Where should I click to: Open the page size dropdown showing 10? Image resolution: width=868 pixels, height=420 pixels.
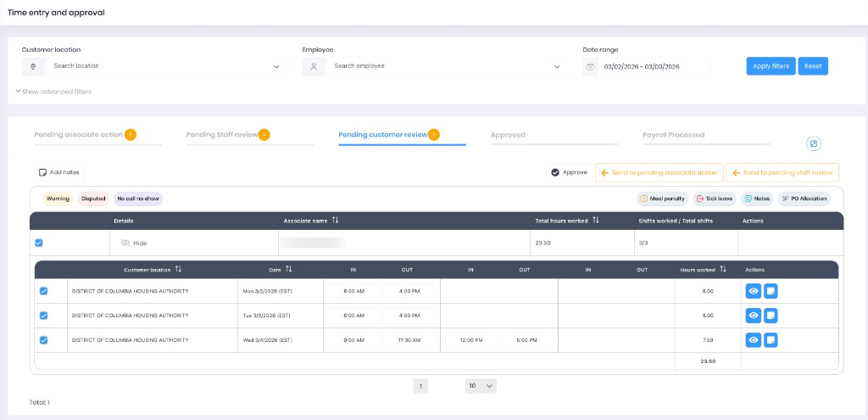point(481,386)
